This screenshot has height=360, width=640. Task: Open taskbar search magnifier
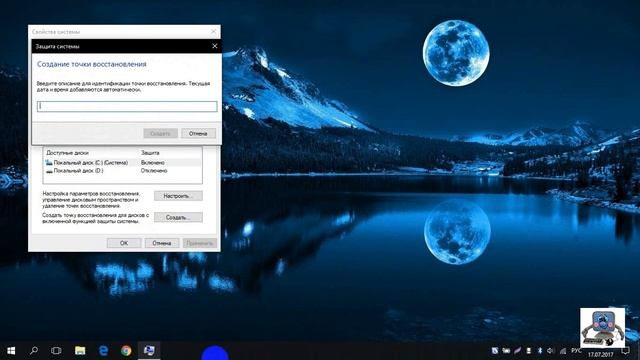point(34,351)
